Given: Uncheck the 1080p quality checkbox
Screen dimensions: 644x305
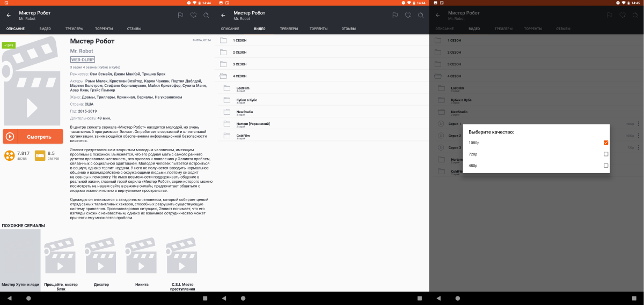Looking at the screenshot, I should (606, 143).
